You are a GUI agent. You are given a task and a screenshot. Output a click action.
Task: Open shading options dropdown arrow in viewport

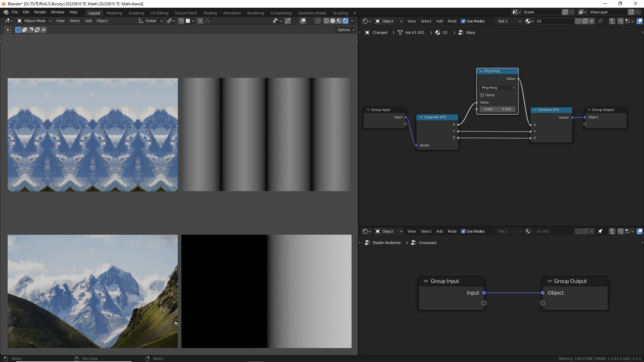(x=352, y=21)
